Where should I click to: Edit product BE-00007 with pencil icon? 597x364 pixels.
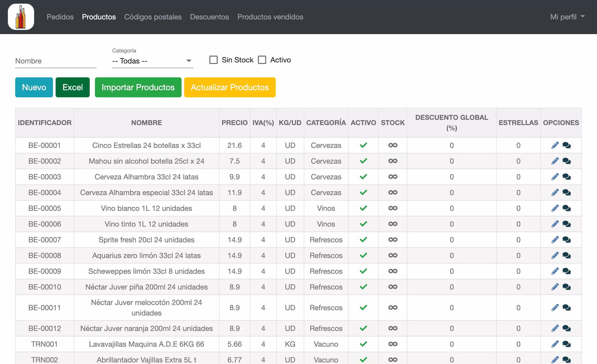pos(555,240)
